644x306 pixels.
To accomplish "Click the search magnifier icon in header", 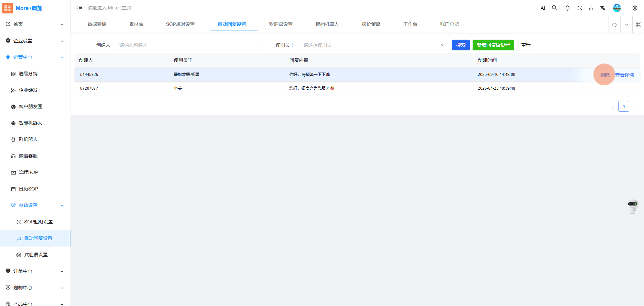I will click(x=554, y=8).
